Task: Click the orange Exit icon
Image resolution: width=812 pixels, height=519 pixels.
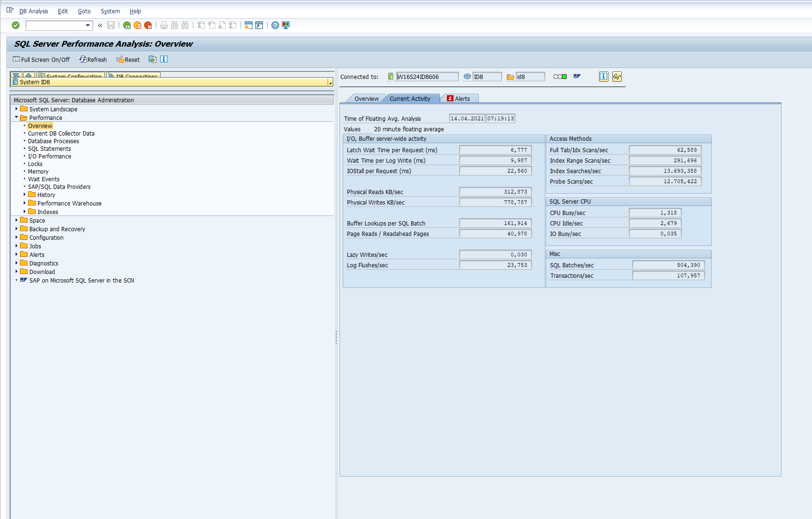Action: [137, 25]
